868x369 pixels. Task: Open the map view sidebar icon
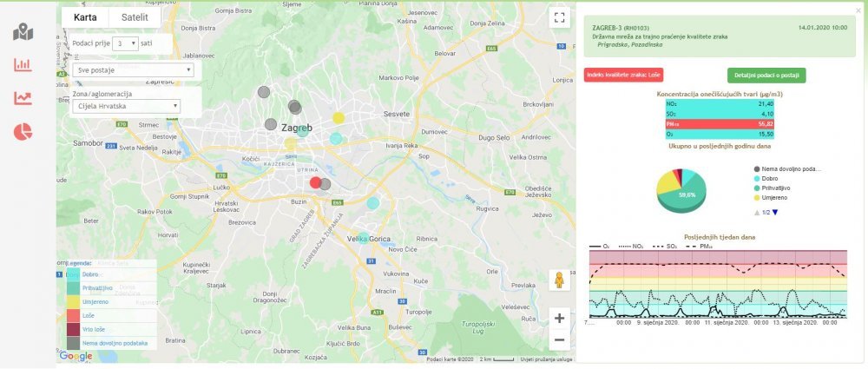(23, 32)
